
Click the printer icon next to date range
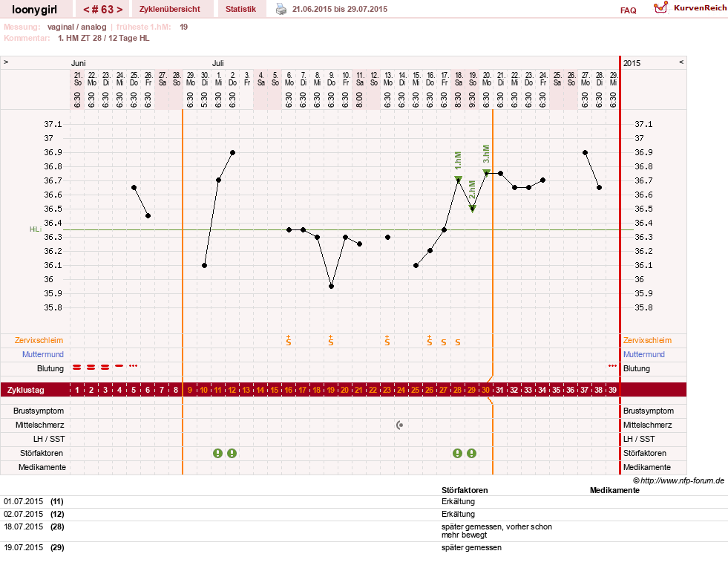(x=281, y=9)
